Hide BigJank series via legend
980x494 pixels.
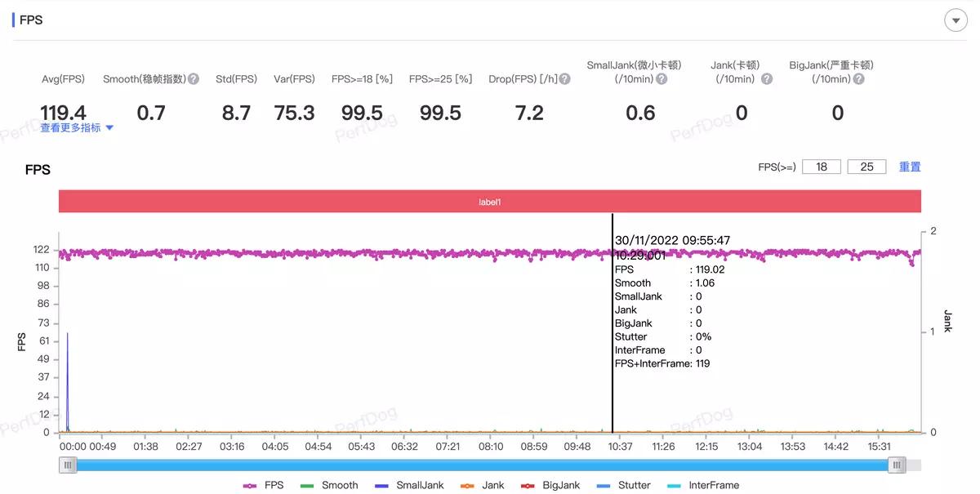click(x=551, y=485)
